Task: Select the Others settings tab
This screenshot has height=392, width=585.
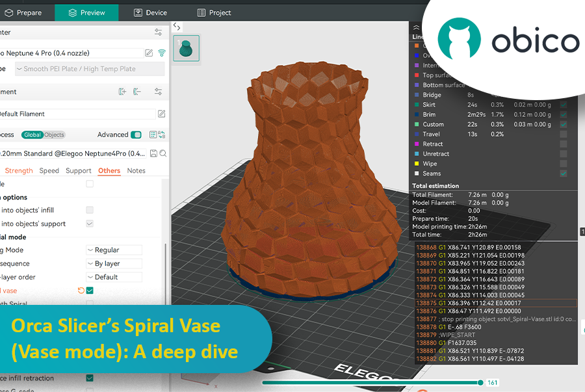Action: click(109, 170)
